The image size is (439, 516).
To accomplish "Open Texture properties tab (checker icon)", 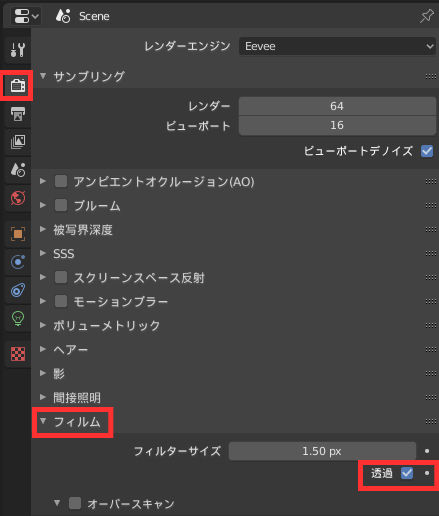I will (18, 354).
